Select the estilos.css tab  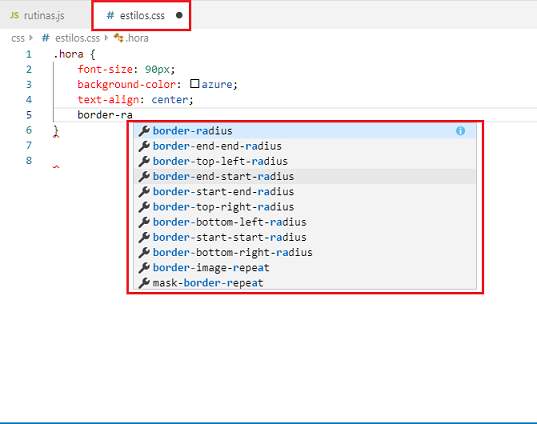[141, 15]
